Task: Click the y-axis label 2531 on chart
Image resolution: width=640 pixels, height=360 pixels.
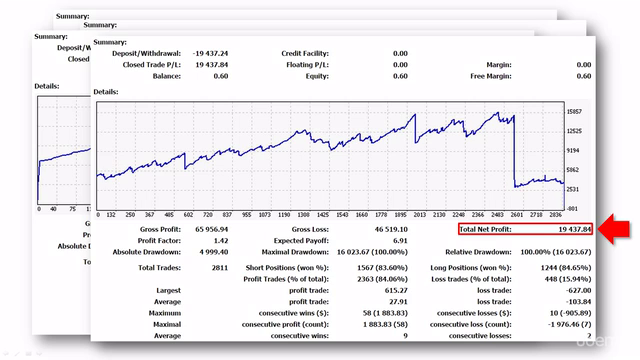Action: 573,189
